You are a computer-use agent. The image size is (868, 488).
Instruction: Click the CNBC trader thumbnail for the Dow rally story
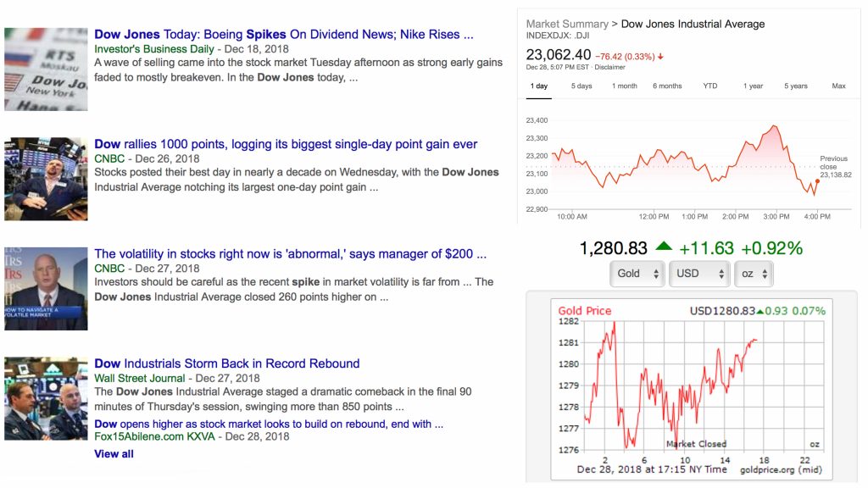(46, 179)
